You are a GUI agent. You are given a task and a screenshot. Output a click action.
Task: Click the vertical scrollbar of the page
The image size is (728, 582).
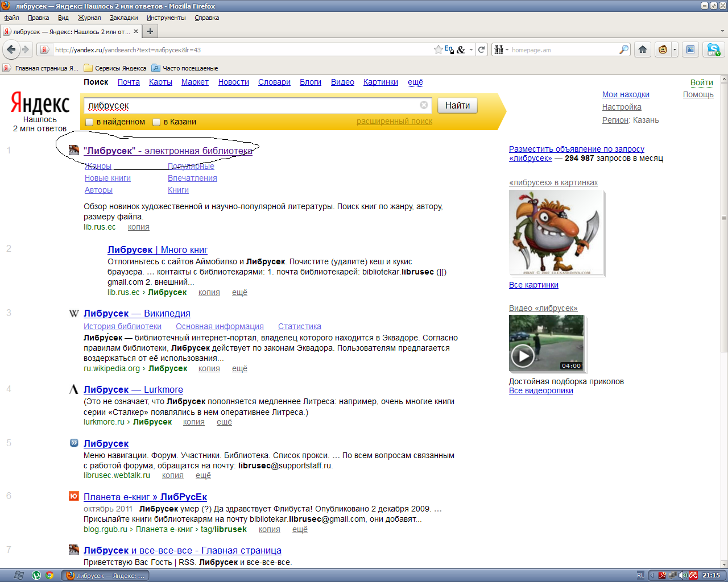pyautogui.click(x=724, y=218)
